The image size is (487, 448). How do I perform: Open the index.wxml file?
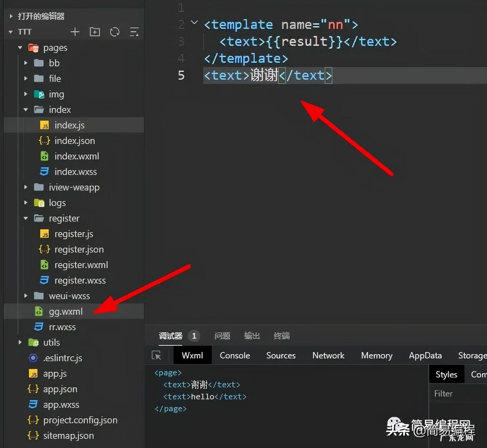click(76, 156)
